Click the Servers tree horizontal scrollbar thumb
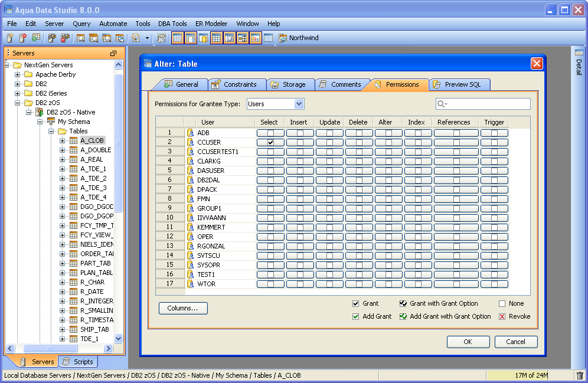 (51, 349)
